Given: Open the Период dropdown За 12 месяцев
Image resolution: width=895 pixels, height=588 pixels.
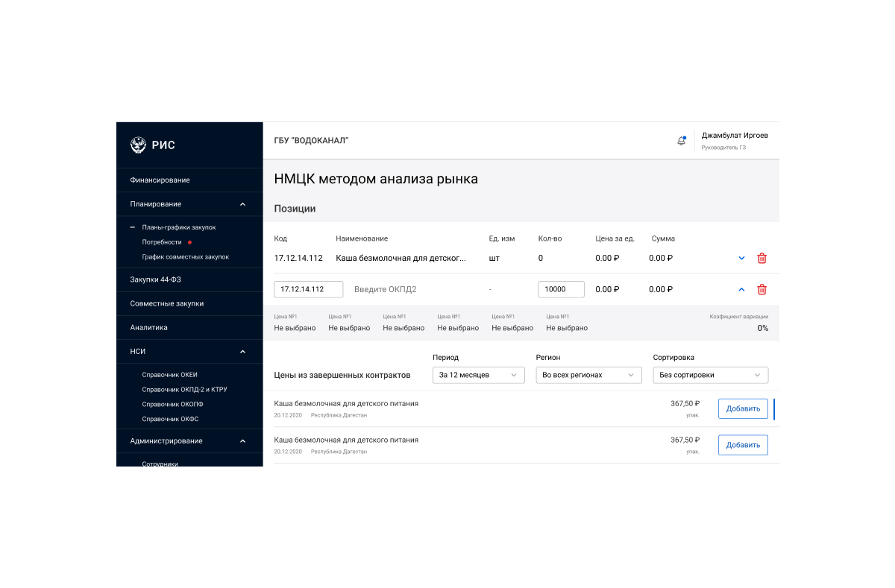Looking at the screenshot, I should (x=479, y=375).
